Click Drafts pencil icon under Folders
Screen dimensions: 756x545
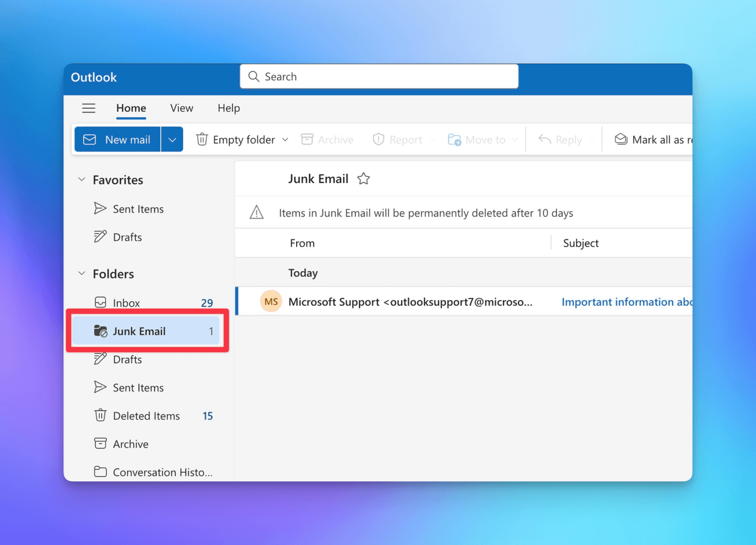100,359
